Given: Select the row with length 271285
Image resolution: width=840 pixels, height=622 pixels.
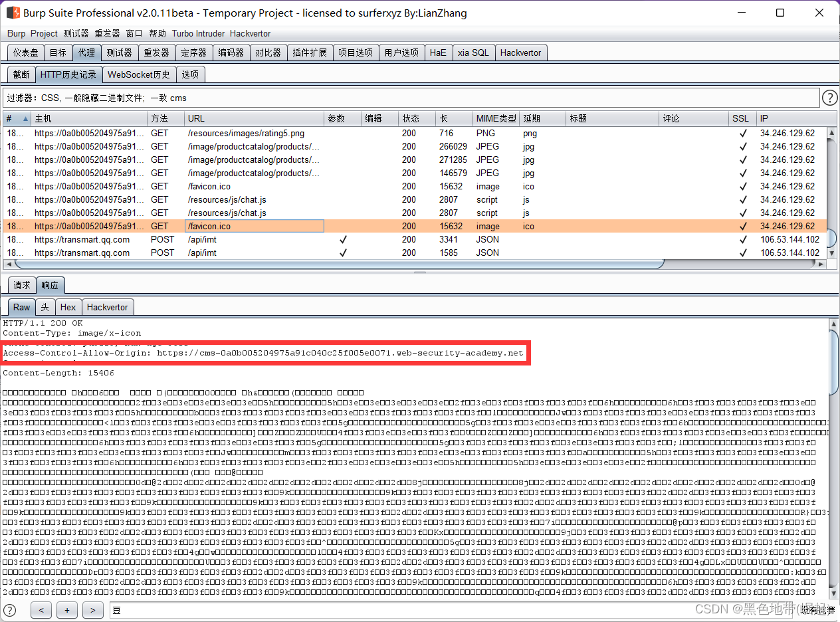Looking at the screenshot, I should pos(415,159).
